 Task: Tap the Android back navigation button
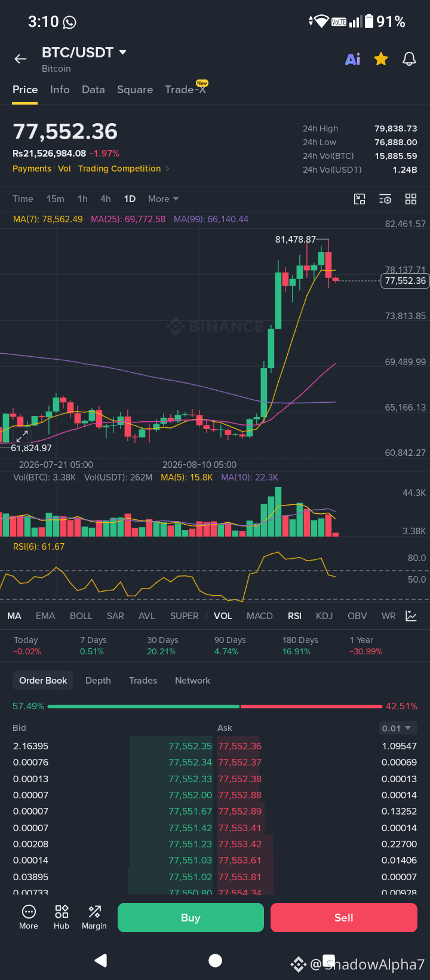101,960
